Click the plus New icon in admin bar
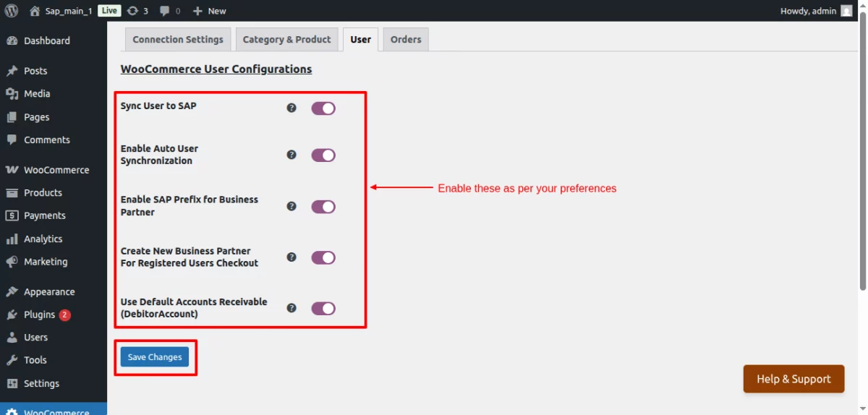Viewport: 868px width, 415px height. click(197, 11)
